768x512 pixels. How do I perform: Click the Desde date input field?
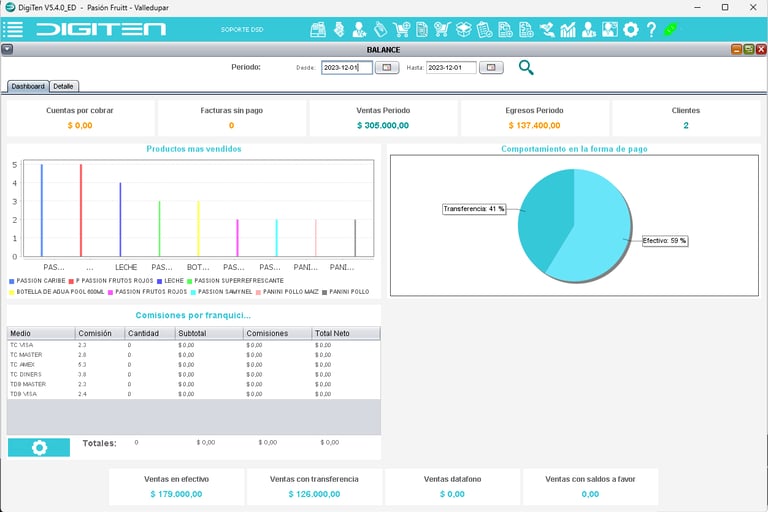(347, 67)
